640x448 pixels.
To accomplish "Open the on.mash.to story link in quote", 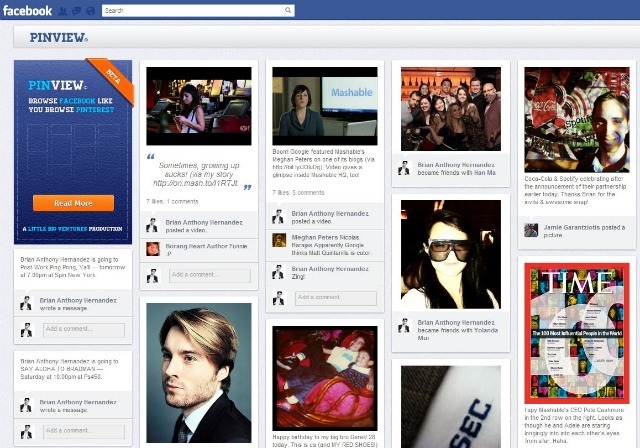I will pos(195,183).
